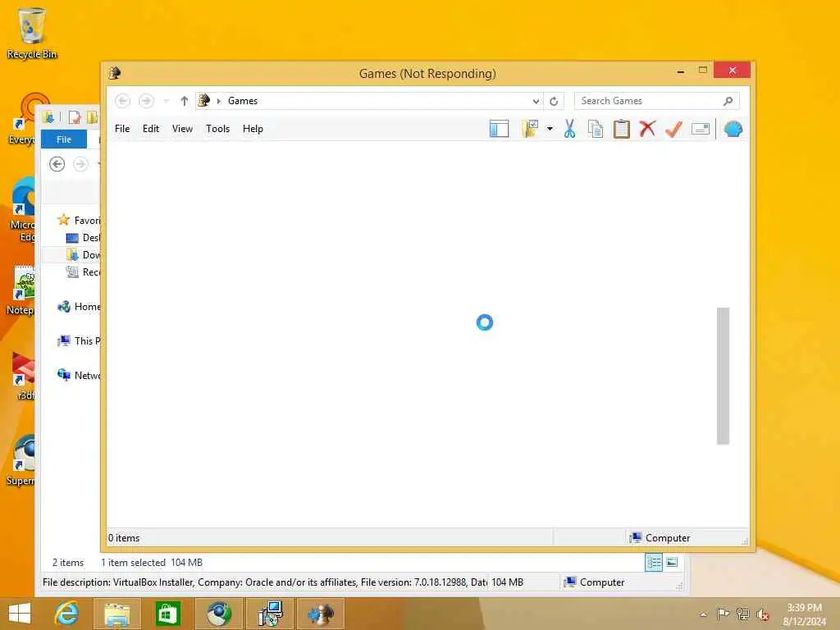
Task: Click the Copy icon in Games toolbar
Action: click(x=596, y=129)
